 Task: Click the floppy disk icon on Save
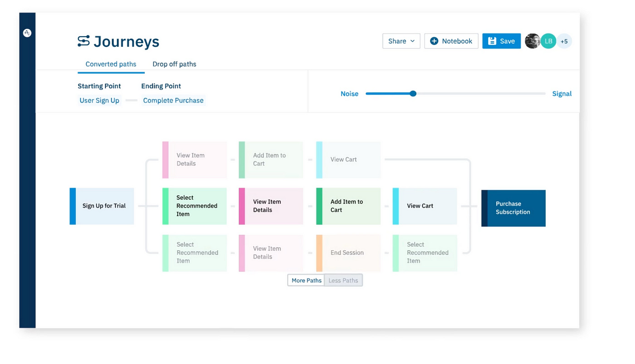pyautogui.click(x=492, y=41)
